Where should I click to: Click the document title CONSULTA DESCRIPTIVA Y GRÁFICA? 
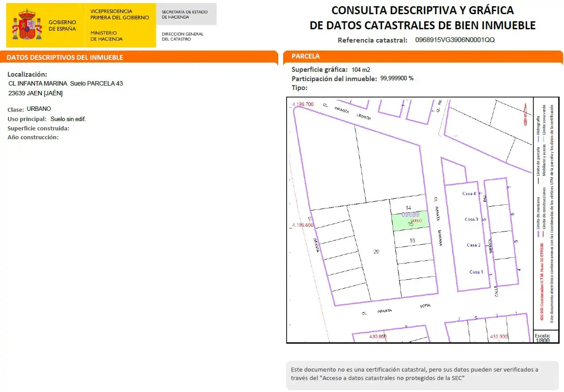pyautogui.click(x=422, y=10)
